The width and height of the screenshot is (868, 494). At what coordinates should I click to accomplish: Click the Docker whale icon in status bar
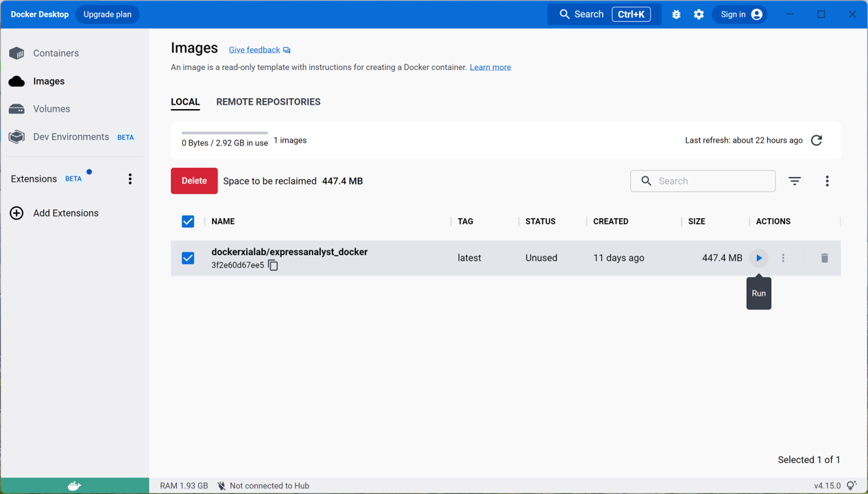75,486
